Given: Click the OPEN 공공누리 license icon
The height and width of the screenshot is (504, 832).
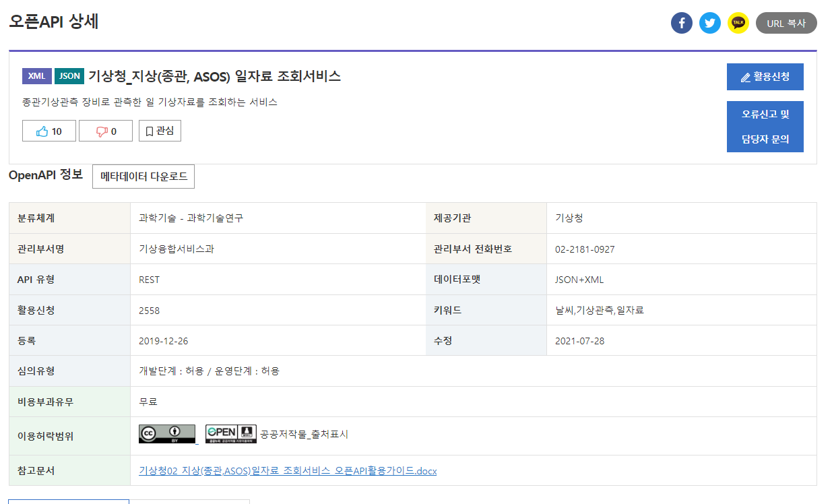Looking at the screenshot, I should click(x=231, y=434).
